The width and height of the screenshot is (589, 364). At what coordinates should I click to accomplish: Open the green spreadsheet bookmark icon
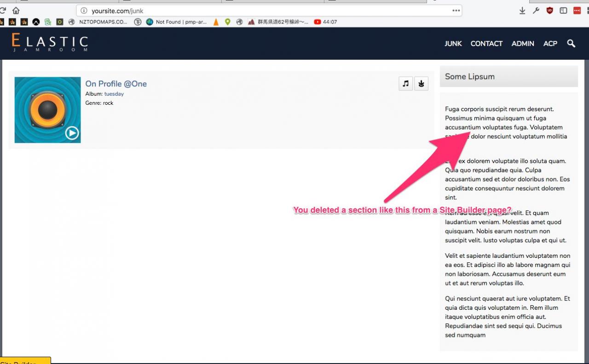point(47,22)
